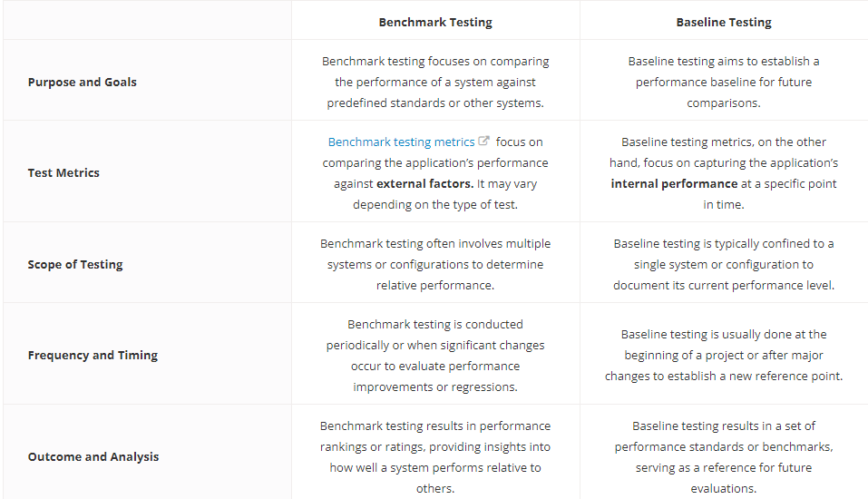Click the Benchmark Testing cell for Scope of Testing
The image size is (868, 499).
[x=435, y=264]
